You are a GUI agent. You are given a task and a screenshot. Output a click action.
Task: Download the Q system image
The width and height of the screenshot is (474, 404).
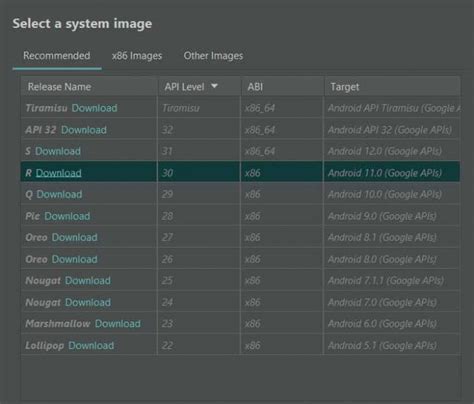59,194
